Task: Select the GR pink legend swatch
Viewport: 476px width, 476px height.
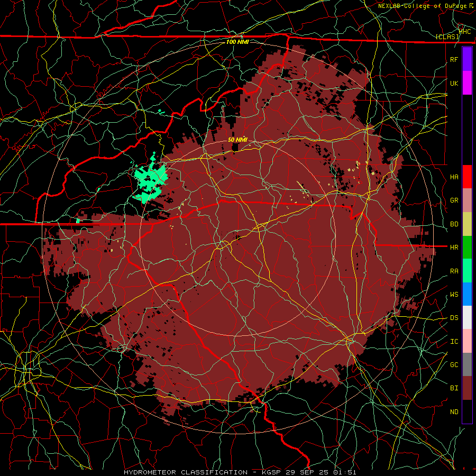Action: (467, 200)
